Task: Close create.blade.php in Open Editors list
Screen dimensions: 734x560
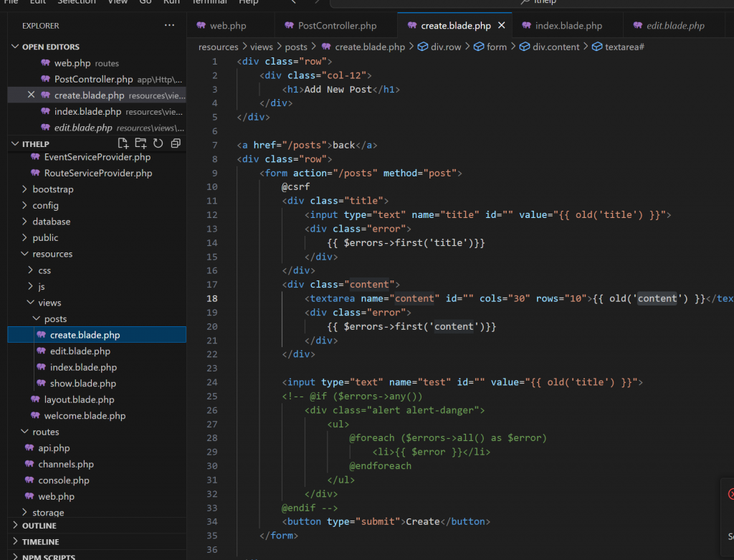Action: 31,95
